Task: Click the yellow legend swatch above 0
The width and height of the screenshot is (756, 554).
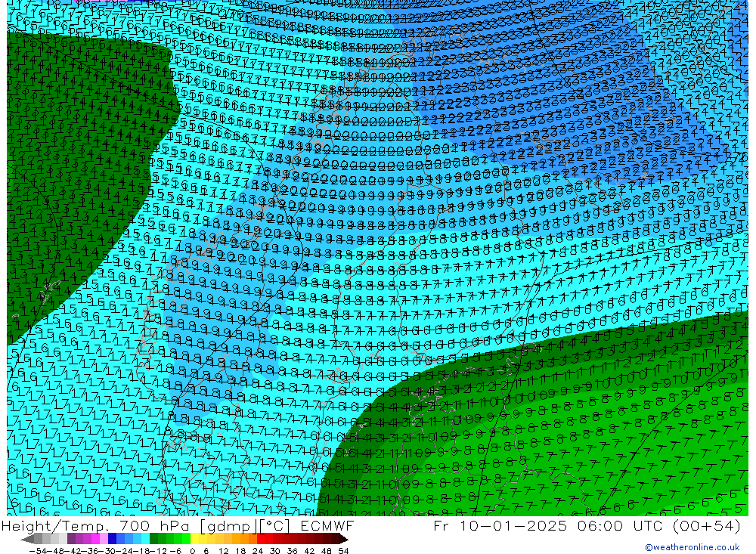Action: point(194,539)
